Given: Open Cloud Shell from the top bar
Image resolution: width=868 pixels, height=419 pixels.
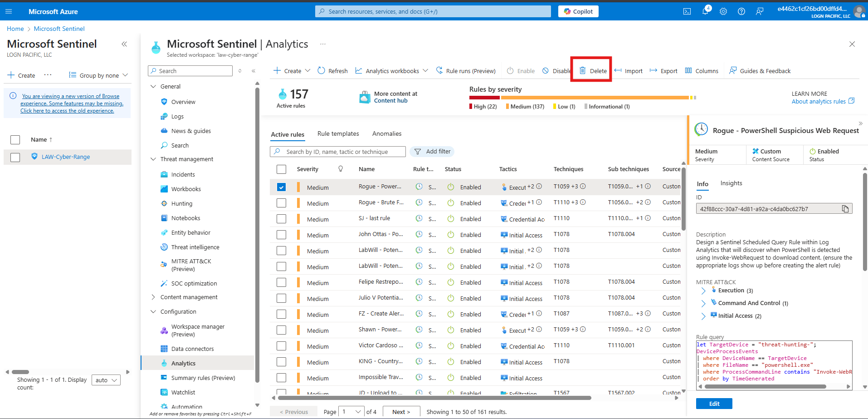Looking at the screenshot, I should (687, 11).
